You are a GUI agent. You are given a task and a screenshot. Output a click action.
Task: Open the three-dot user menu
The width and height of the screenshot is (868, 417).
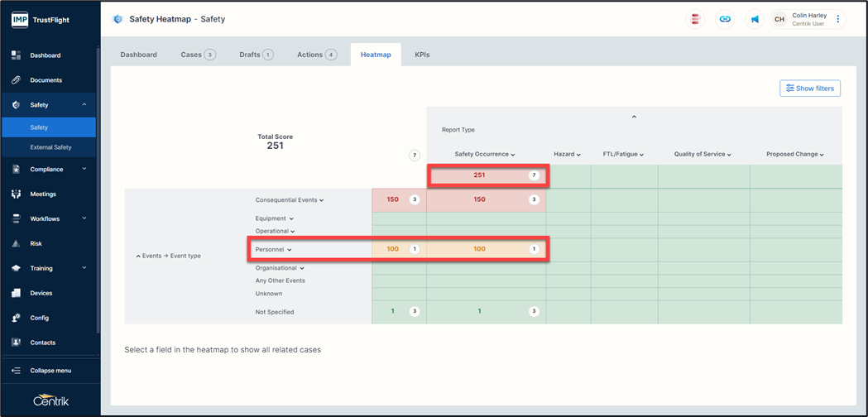point(838,19)
